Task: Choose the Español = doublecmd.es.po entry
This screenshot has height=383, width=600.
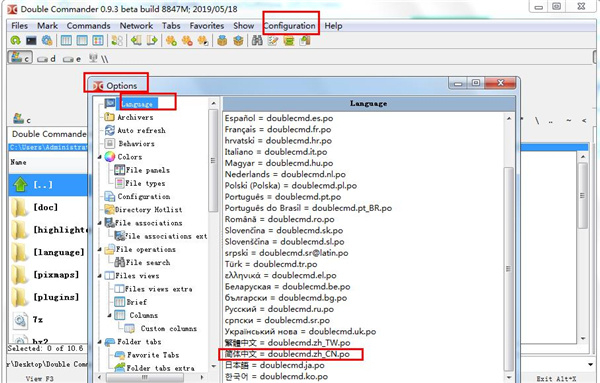Action: [x=279, y=118]
